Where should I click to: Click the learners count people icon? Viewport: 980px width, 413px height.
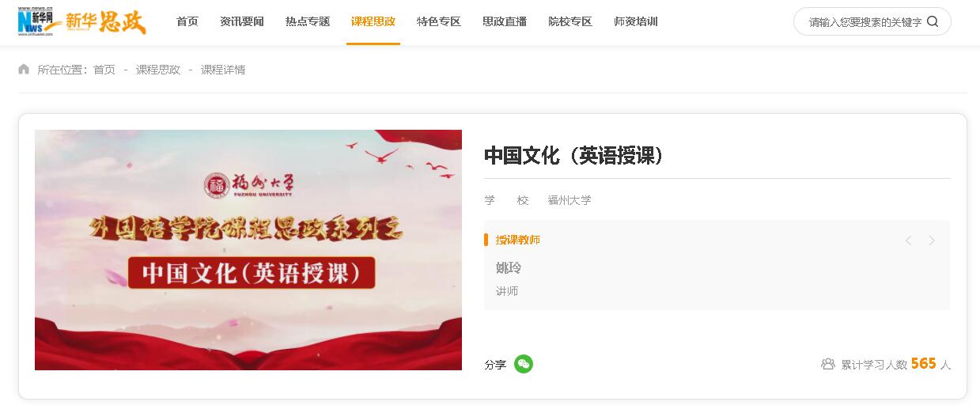[x=828, y=364]
